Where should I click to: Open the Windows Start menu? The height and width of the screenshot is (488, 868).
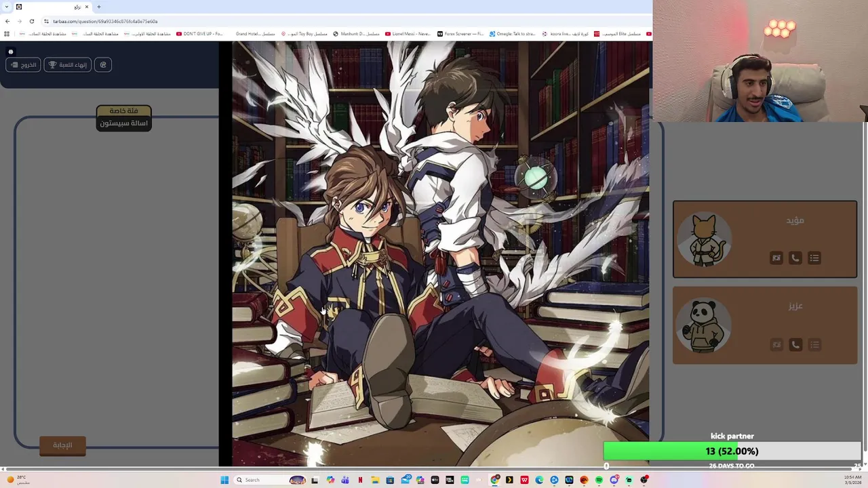pyautogui.click(x=224, y=480)
